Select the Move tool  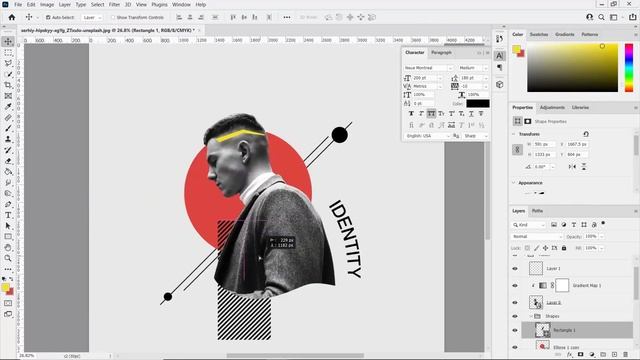8,42
